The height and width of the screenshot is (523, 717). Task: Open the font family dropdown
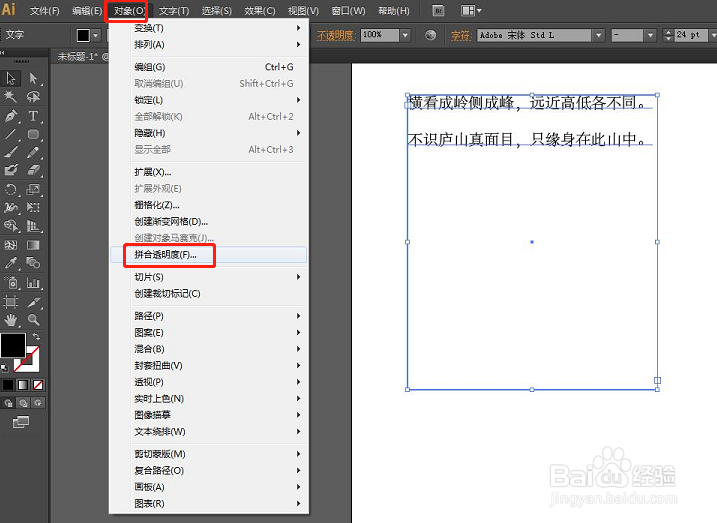(598, 35)
